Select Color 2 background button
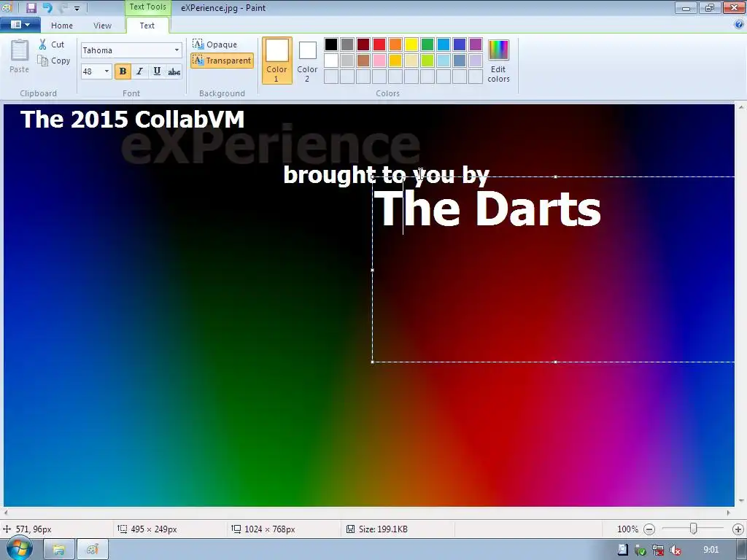 (x=307, y=61)
